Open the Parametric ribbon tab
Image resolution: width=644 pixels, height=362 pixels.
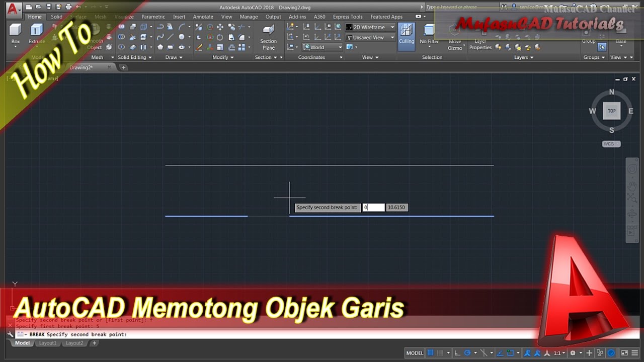click(x=153, y=17)
